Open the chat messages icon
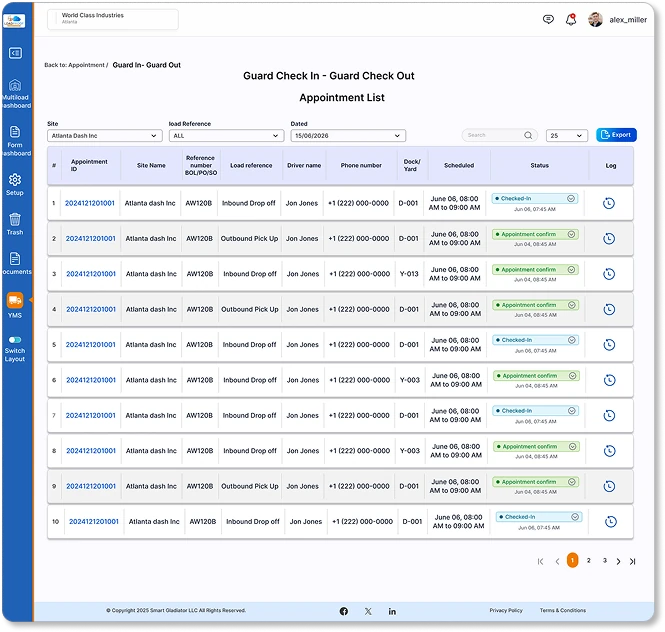This screenshot has width=665, height=632. [548, 20]
